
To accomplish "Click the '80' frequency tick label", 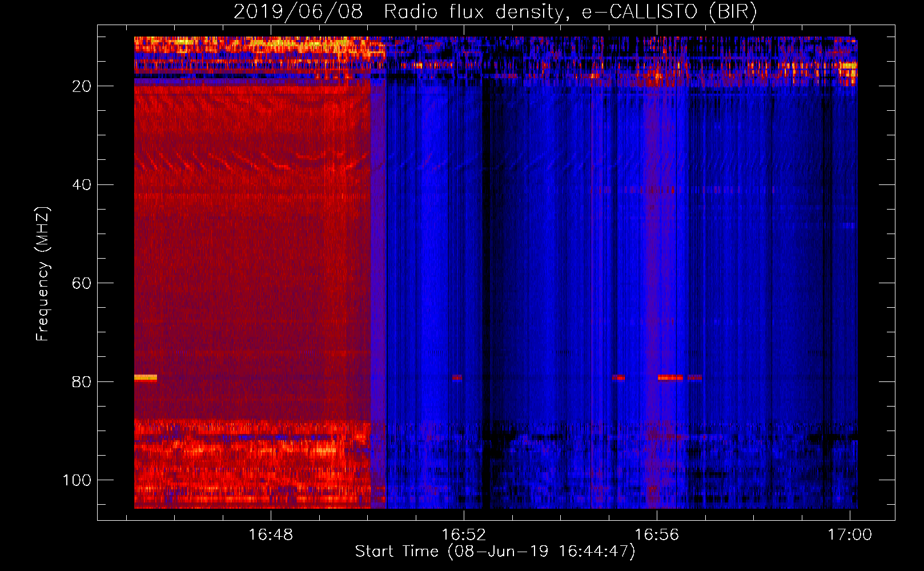I will (82, 381).
